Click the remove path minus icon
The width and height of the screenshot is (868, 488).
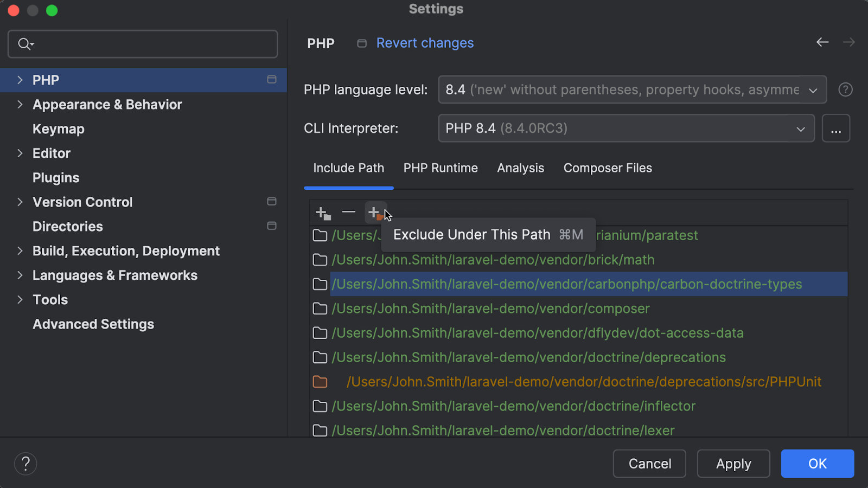[348, 213]
